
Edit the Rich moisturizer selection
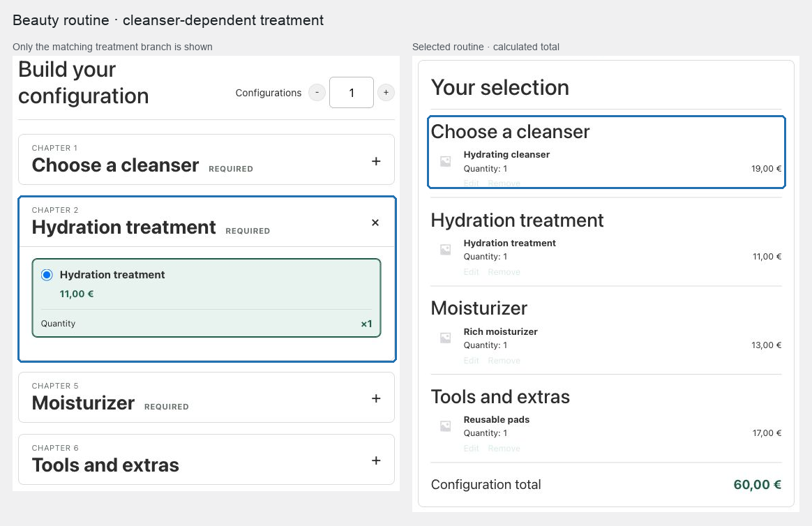[472, 361]
